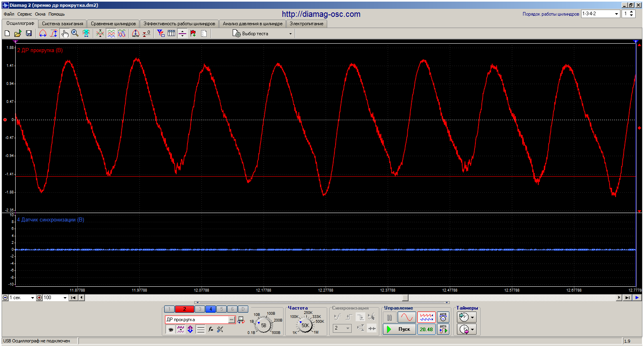
Task: Jump to the start of the recording
Action: tap(73, 298)
